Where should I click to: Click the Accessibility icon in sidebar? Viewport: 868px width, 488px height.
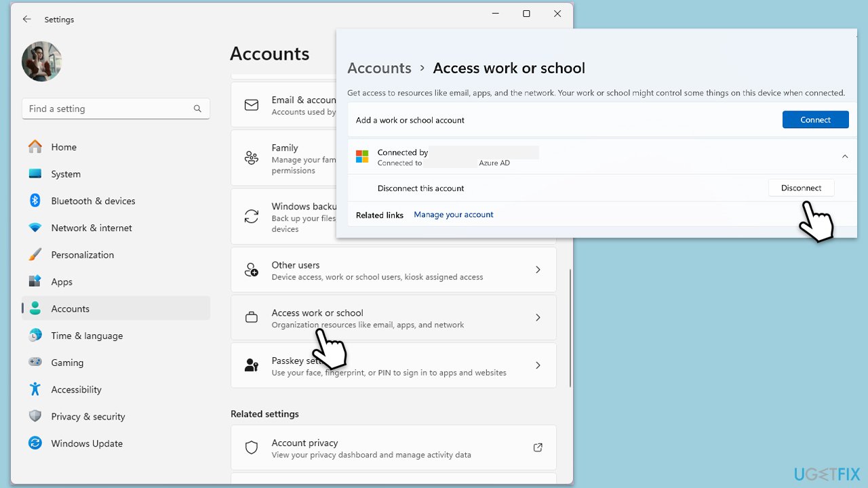click(x=35, y=390)
